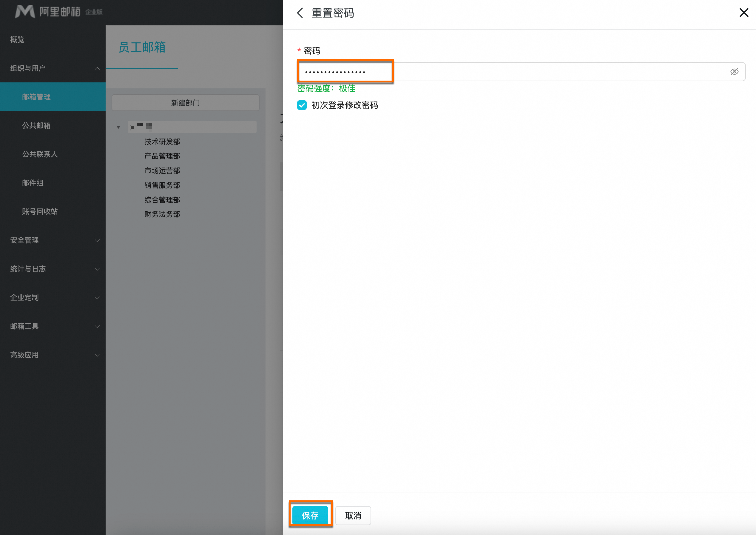The width and height of the screenshot is (756, 535).
Task: Uncheck 初次登录修改密码 checkbox
Action: click(302, 105)
